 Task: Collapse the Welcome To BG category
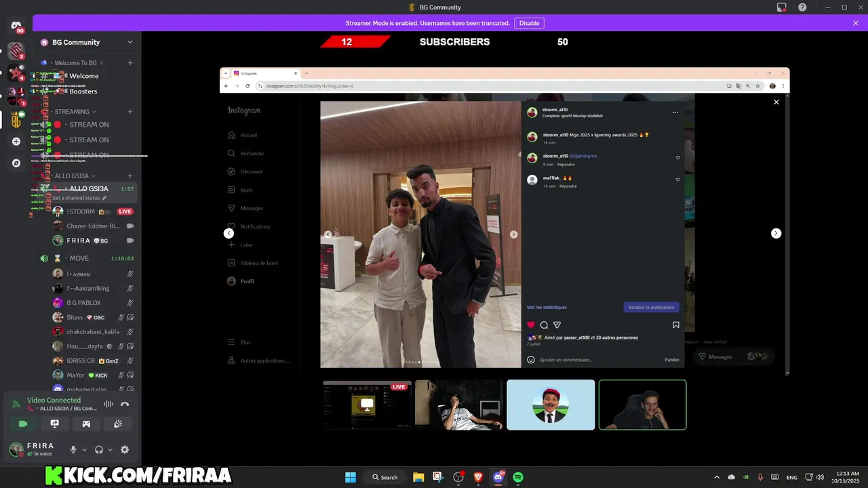coord(75,63)
